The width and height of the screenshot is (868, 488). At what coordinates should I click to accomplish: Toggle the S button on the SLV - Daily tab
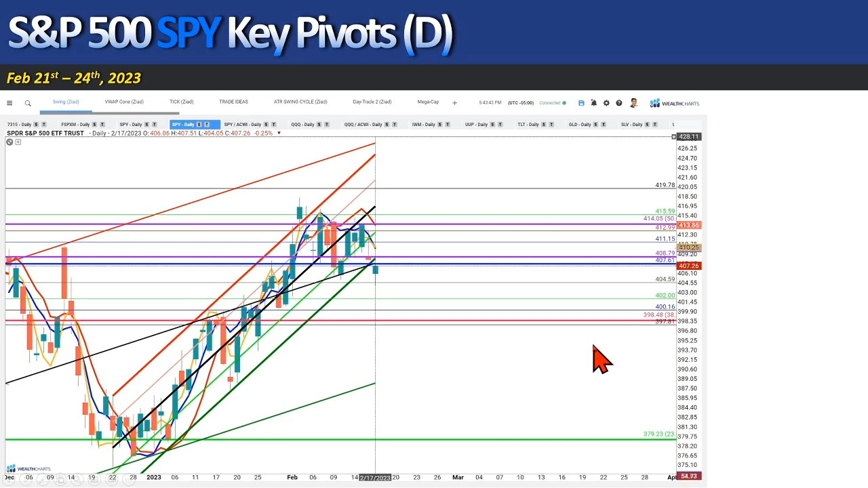point(647,124)
